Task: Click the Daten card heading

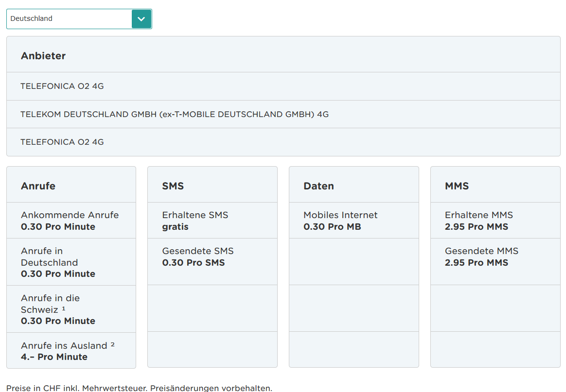Action: (x=318, y=186)
